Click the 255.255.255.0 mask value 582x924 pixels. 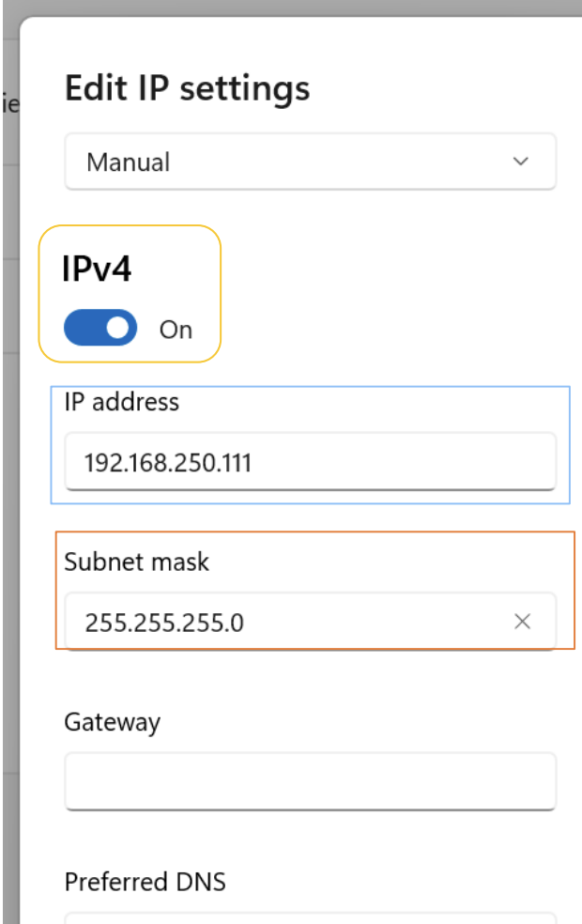tap(164, 623)
